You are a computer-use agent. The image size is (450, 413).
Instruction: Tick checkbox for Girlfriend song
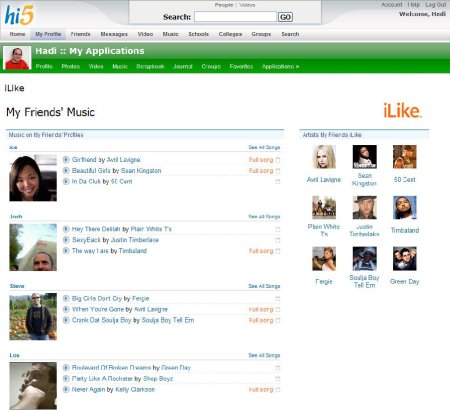[x=278, y=160]
